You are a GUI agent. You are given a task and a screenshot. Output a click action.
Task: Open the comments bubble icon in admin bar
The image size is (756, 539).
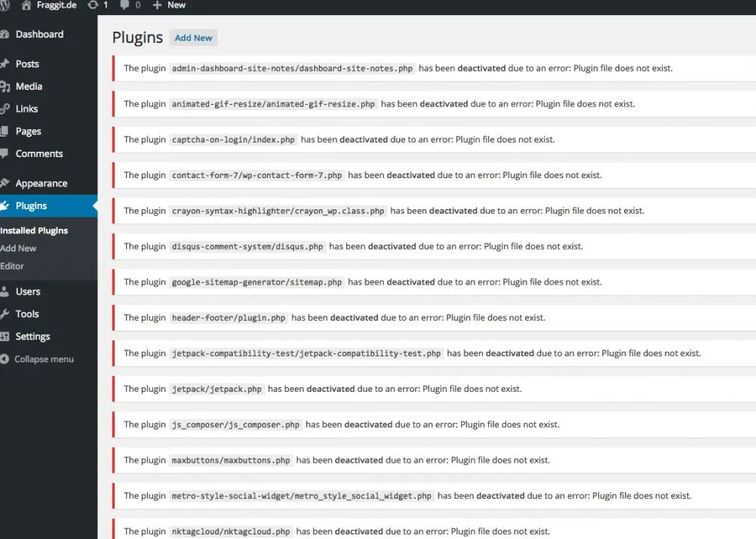tap(124, 5)
